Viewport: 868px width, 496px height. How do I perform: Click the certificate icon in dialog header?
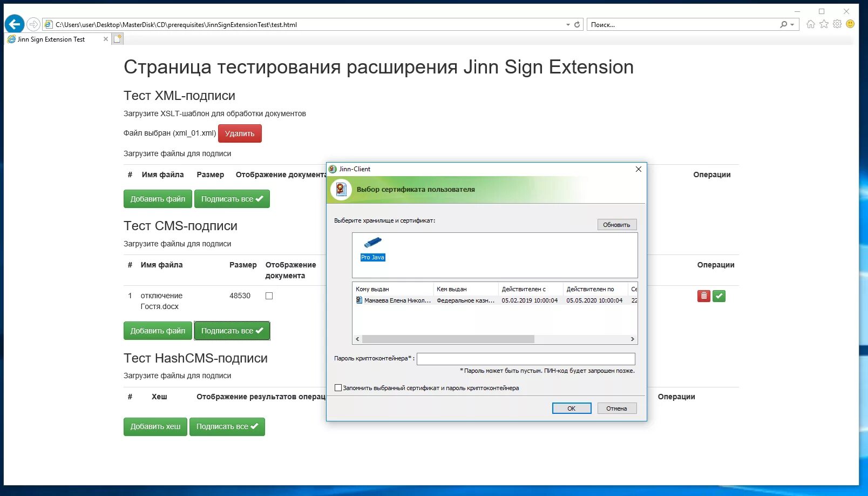(x=341, y=190)
